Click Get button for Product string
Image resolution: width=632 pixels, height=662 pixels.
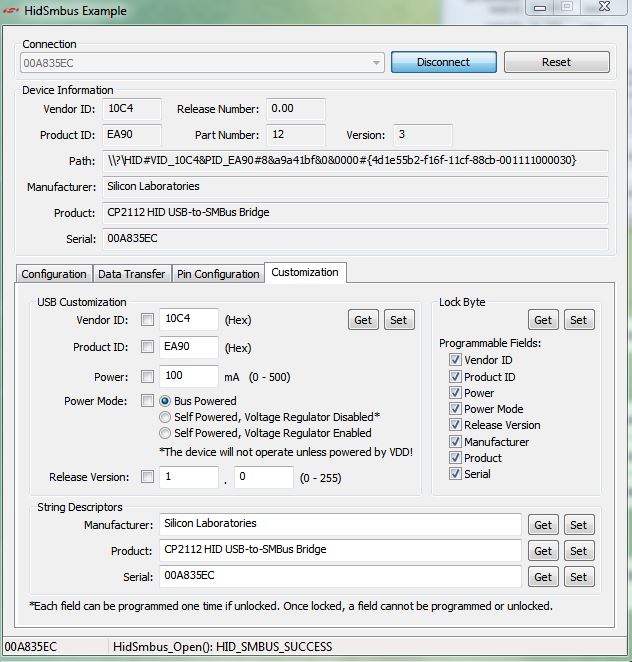click(543, 551)
